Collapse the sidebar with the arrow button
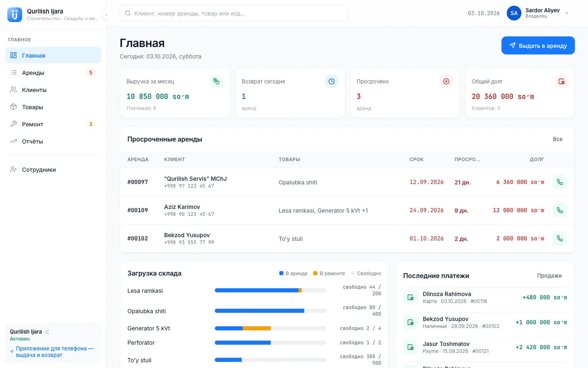Screen dimensions: 588x368 pos(105,15)
